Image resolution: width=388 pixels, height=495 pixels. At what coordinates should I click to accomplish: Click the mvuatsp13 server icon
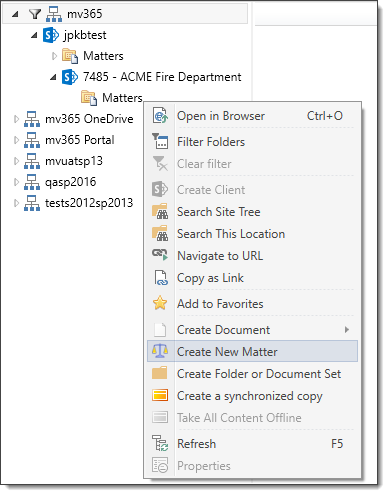[x=32, y=161]
